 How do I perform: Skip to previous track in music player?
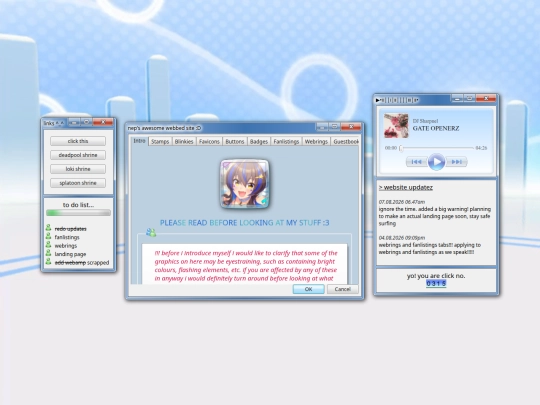tap(417, 162)
